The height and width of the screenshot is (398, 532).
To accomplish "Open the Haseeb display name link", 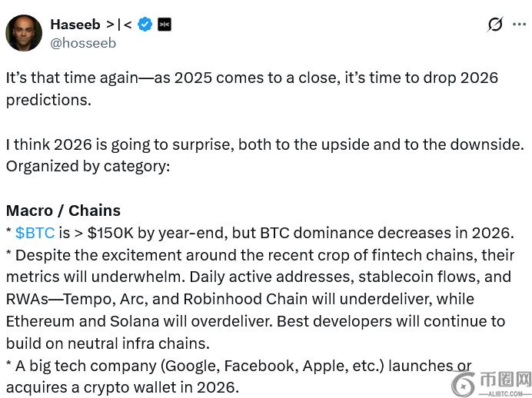I will (75, 25).
